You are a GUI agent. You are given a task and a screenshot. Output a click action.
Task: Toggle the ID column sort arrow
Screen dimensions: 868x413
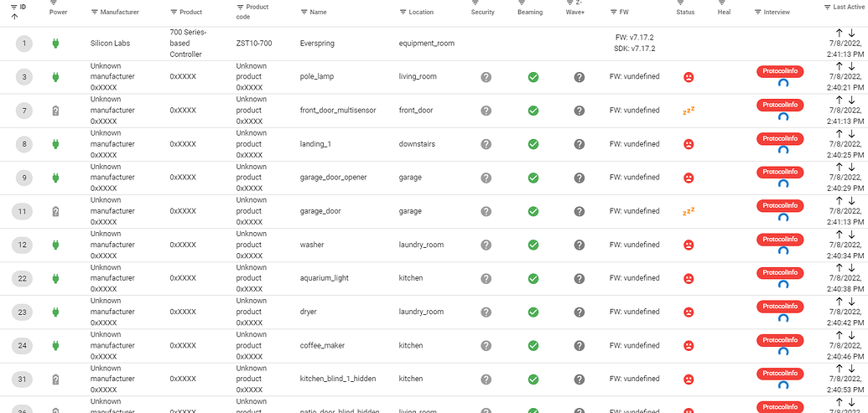coord(14,17)
